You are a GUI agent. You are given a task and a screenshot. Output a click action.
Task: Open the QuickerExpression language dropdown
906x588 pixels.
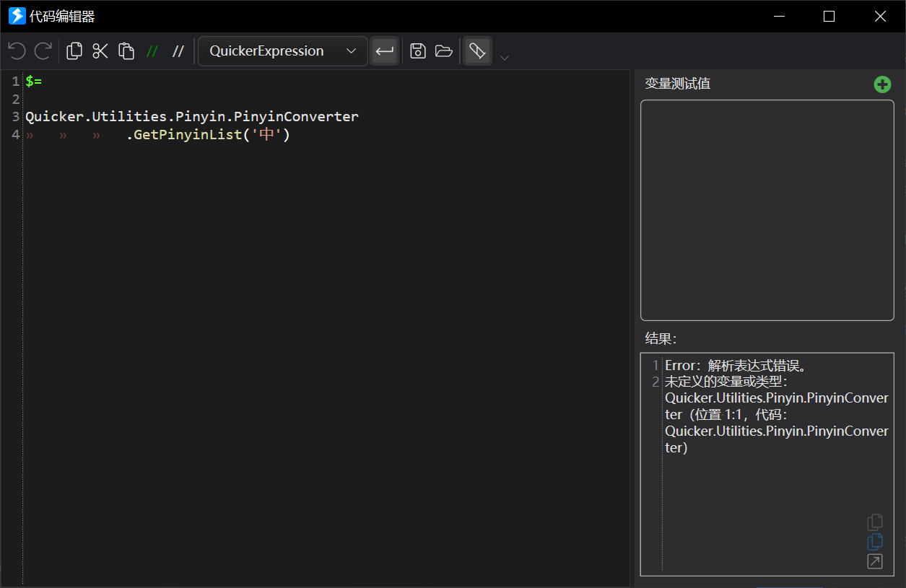pyautogui.click(x=283, y=51)
